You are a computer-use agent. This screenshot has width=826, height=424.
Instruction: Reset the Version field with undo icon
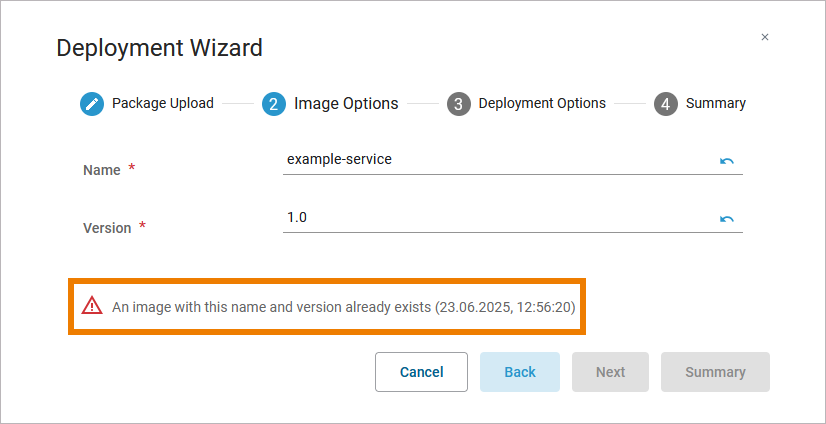[x=727, y=219]
